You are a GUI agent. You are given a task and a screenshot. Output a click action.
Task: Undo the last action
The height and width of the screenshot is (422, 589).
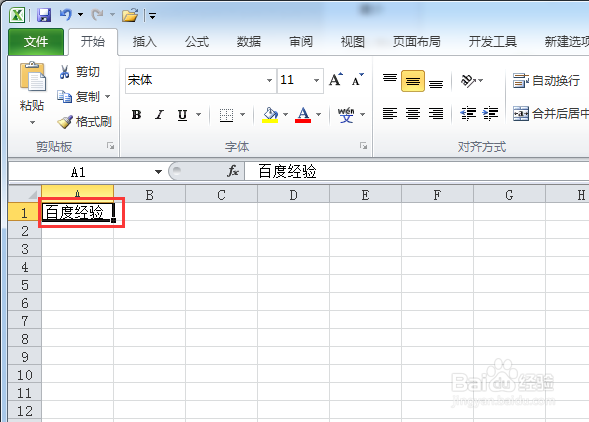point(66,15)
